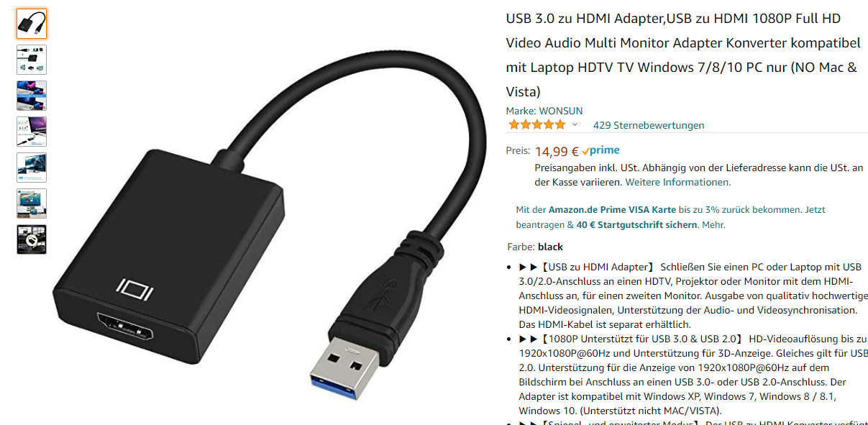The image size is (868, 425).
Task: Click the orange star rating icons
Action: pyautogui.click(x=536, y=125)
